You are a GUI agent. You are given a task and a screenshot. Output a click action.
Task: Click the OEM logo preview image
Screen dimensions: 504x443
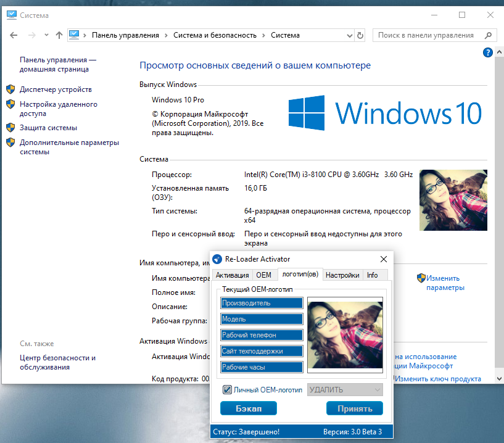pyautogui.click(x=345, y=335)
